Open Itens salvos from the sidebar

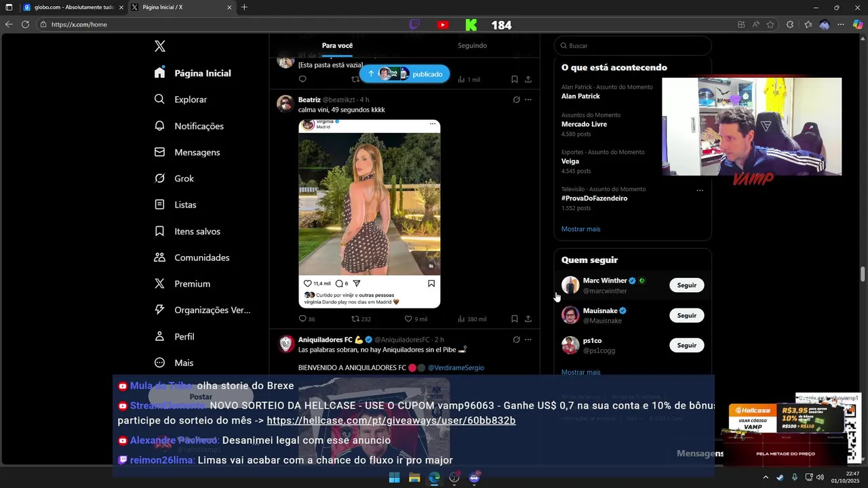click(x=187, y=231)
